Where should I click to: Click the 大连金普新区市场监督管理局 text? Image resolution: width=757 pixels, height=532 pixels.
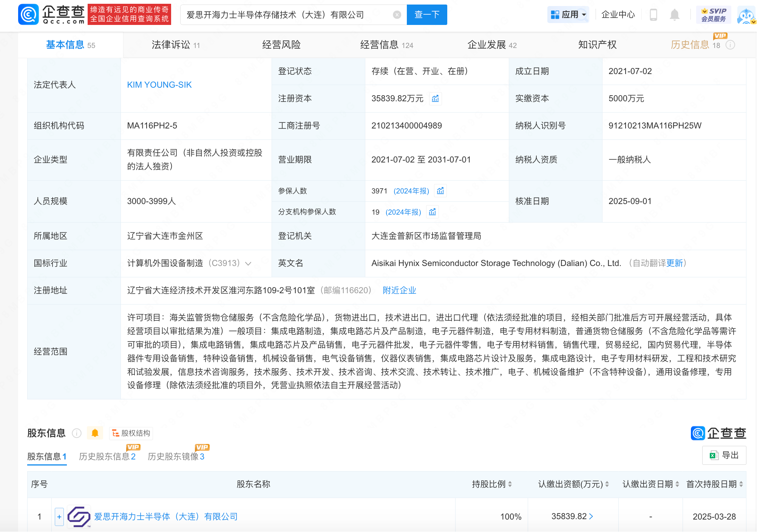tap(426, 236)
